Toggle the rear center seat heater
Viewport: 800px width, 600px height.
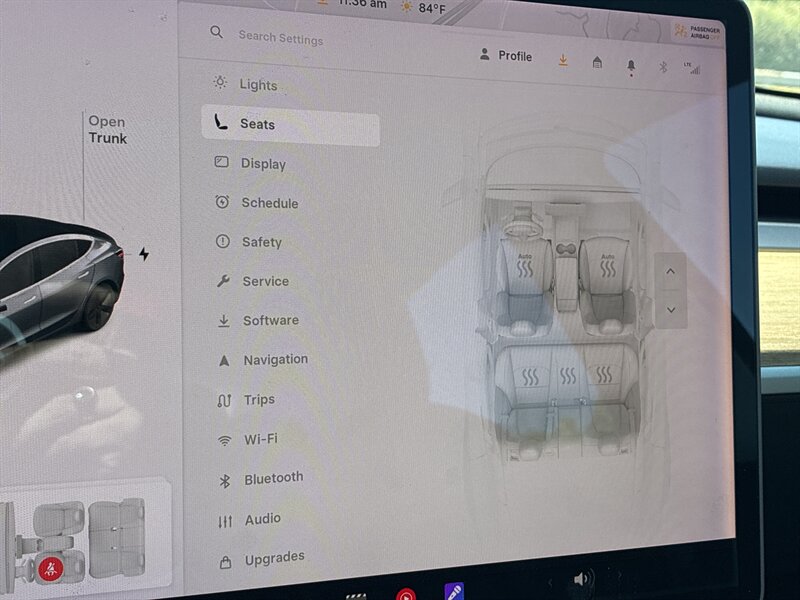(x=568, y=376)
